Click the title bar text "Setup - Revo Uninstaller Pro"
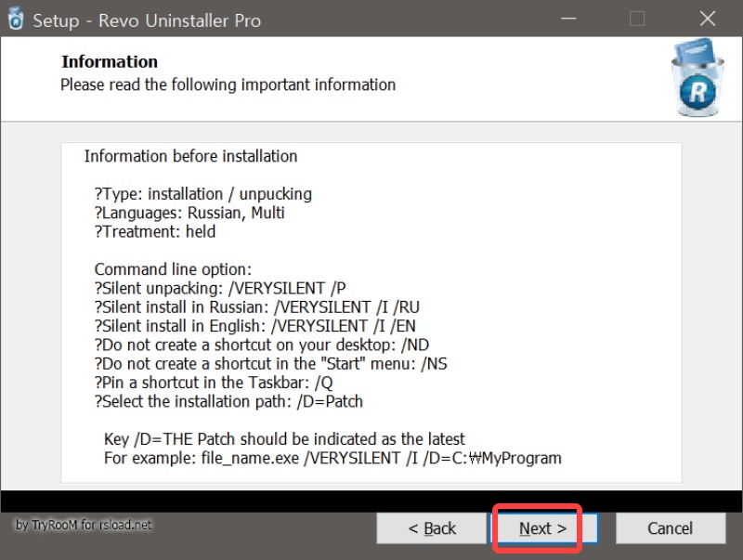743x560 pixels. [148, 19]
